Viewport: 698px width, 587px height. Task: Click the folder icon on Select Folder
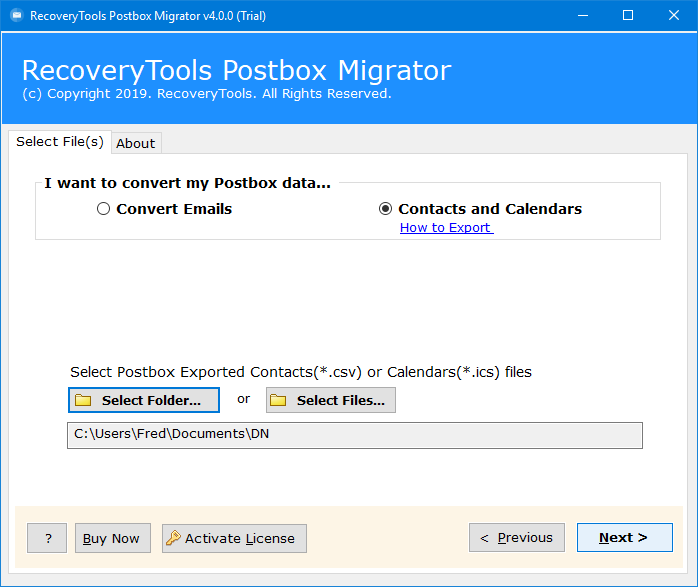click(x=83, y=400)
